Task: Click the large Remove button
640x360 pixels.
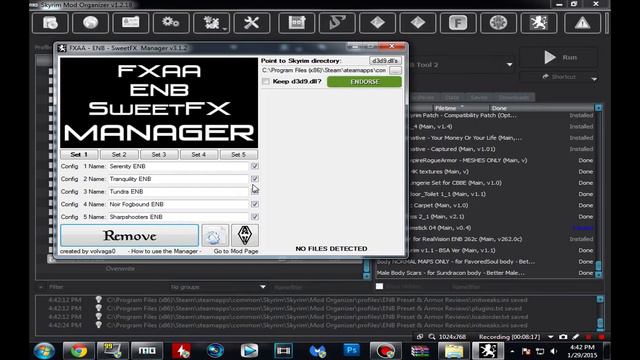Action: 129,236
